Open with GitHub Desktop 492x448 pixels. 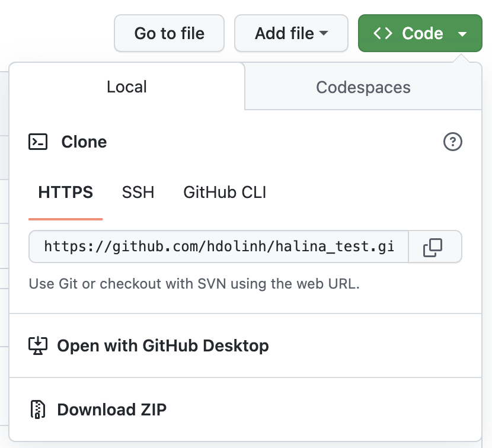tap(162, 345)
